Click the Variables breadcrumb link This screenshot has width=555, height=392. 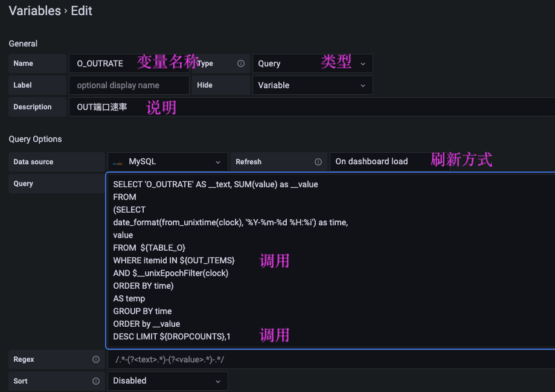34,11
